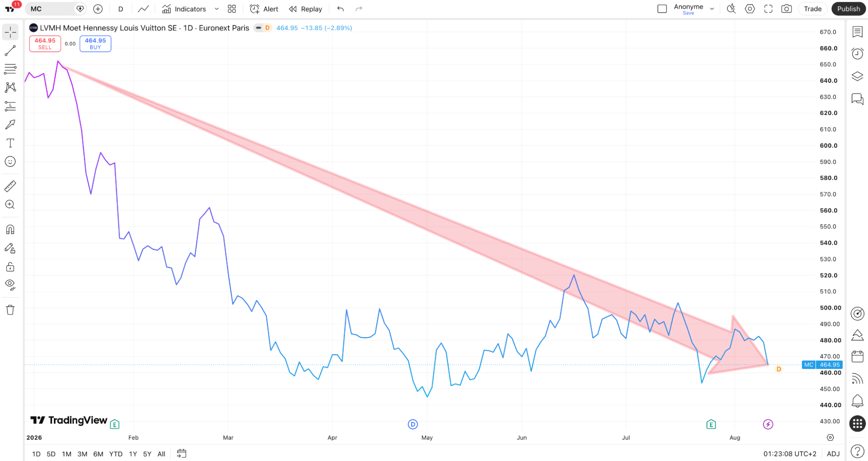Undo the last chart action
868x461 pixels.
coord(340,9)
